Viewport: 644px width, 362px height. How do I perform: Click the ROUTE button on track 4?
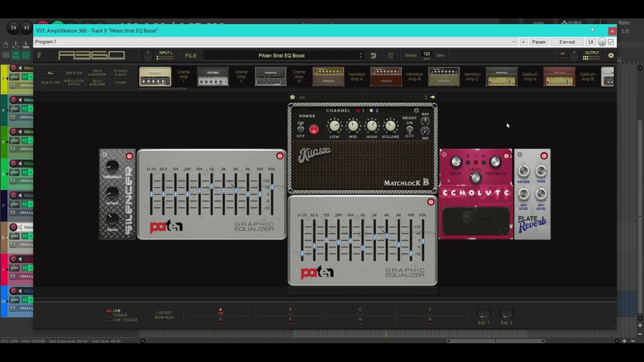coord(15,109)
